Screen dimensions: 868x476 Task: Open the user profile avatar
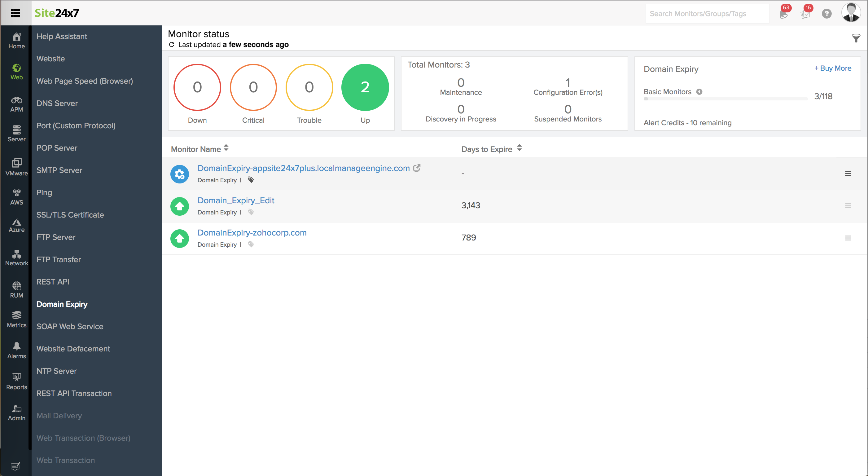tap(851, 13)
